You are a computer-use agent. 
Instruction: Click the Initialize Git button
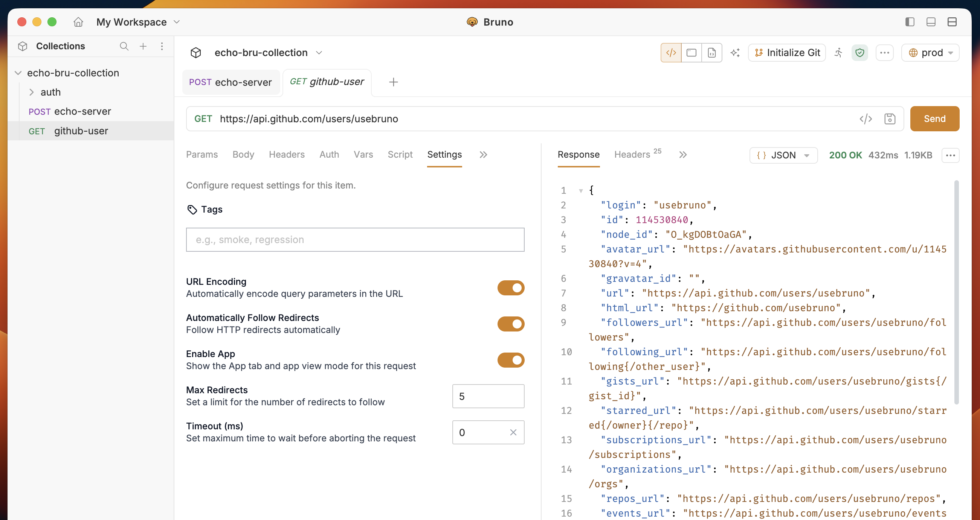[x=787, y=52]
